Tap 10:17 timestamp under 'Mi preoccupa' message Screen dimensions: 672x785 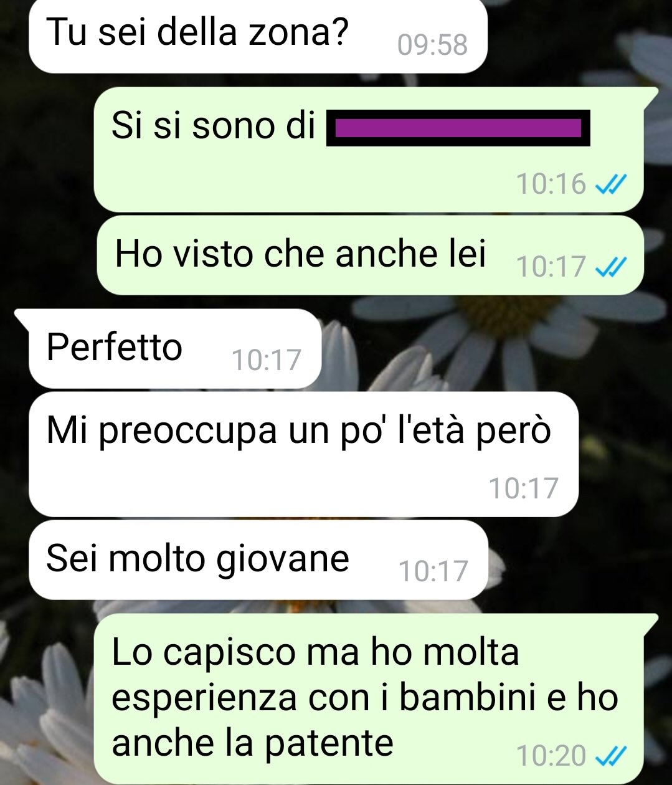[523, 488]
